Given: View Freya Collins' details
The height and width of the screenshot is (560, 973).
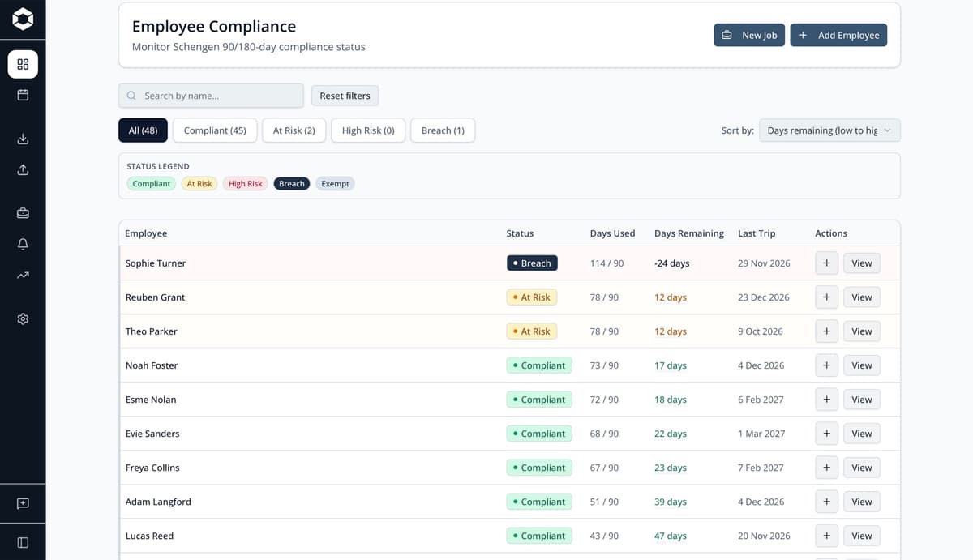Looking at the screenshot, I should [862, 468].
